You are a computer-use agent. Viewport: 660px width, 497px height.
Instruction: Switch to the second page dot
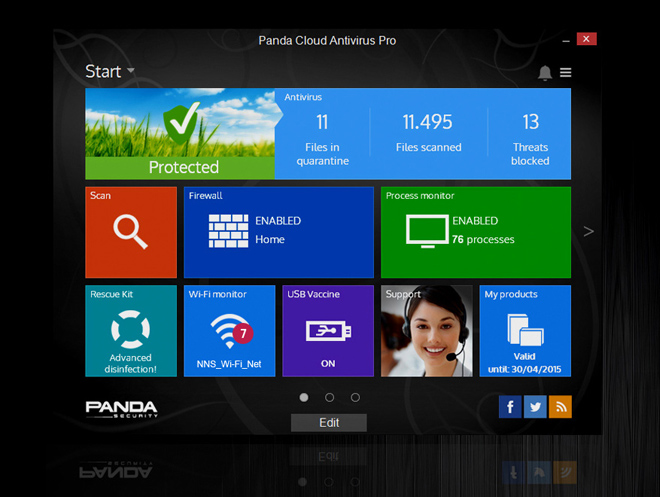coord(330,397)
